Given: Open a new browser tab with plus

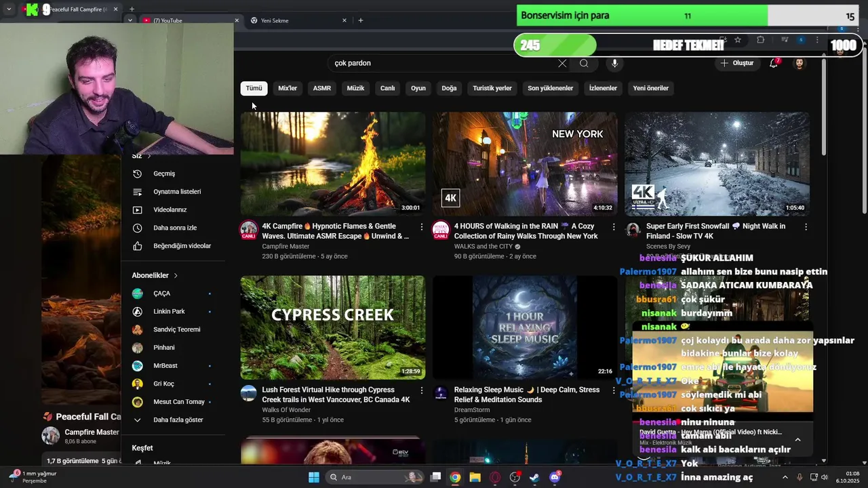Looking at the screenshot, I should point(361,20).
